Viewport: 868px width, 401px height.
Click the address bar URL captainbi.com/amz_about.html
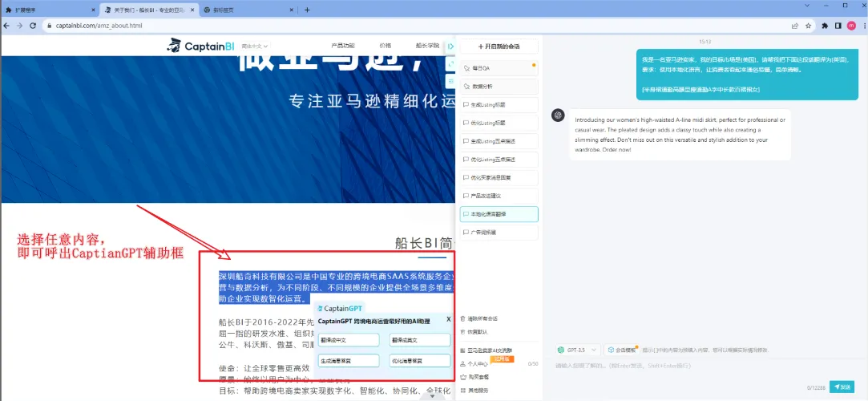click(x=99, y=26)
